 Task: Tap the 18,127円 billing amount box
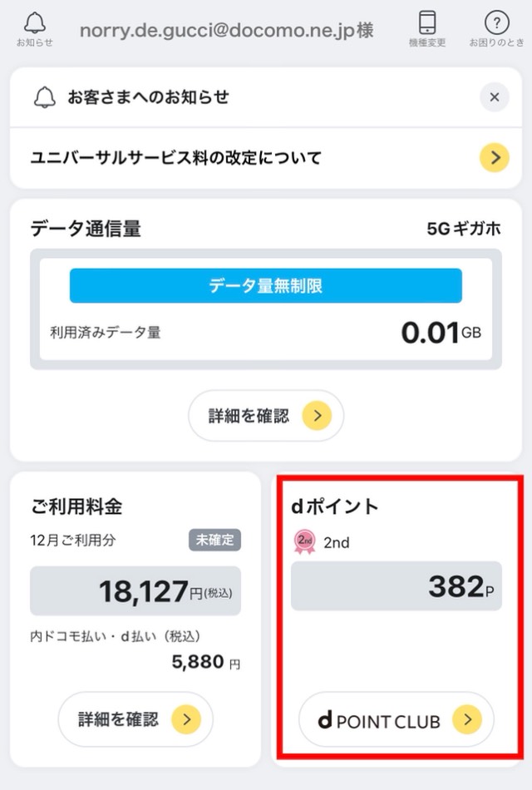point(135,591)
